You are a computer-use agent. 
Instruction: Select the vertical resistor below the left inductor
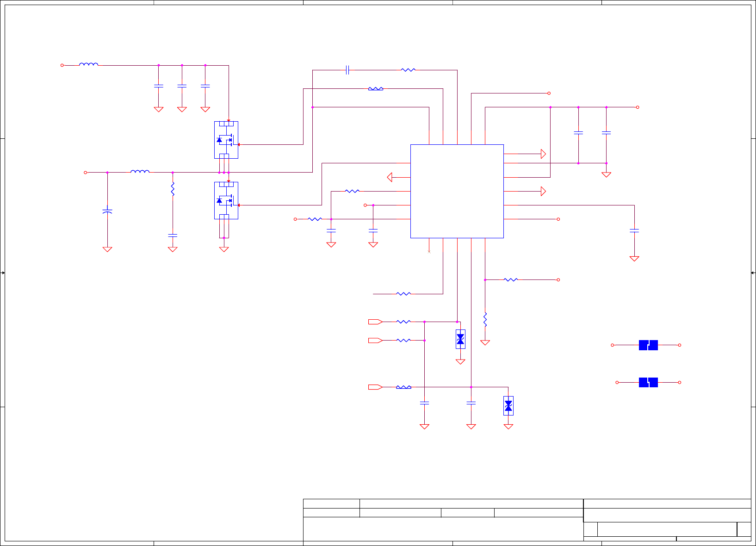pyautogui.click(x=173, y=189)
